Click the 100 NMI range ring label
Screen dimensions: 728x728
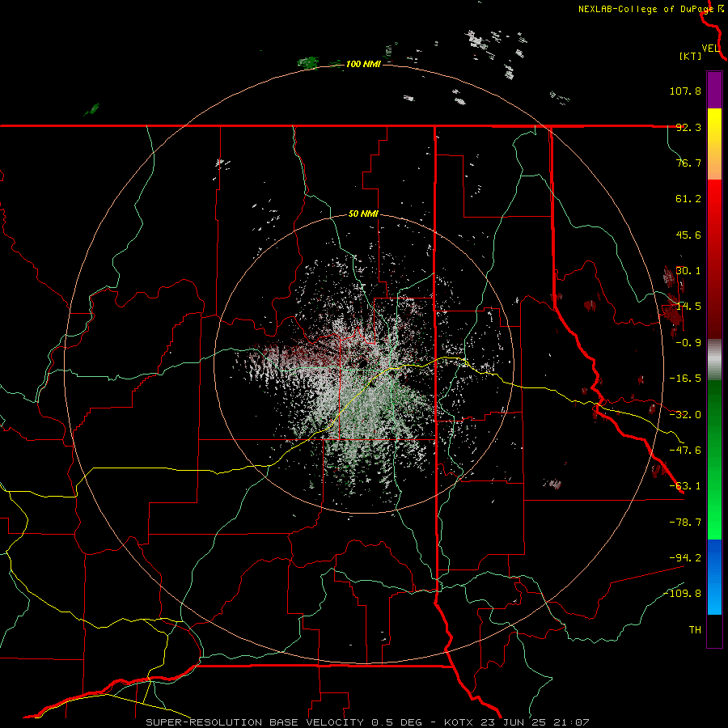(x=363, y=64)
